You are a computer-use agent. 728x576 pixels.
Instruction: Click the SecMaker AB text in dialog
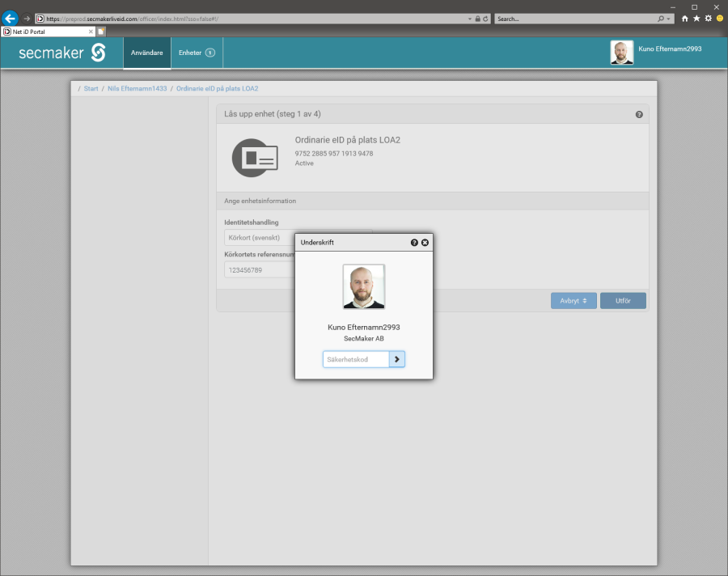[x=363, y=339]
